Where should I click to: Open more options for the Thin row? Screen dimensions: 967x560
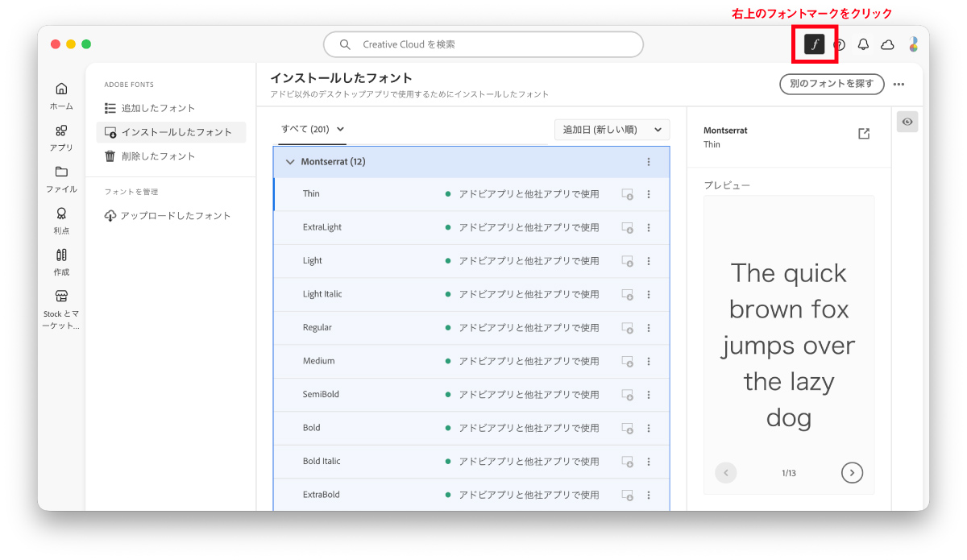tap(649, 194)
